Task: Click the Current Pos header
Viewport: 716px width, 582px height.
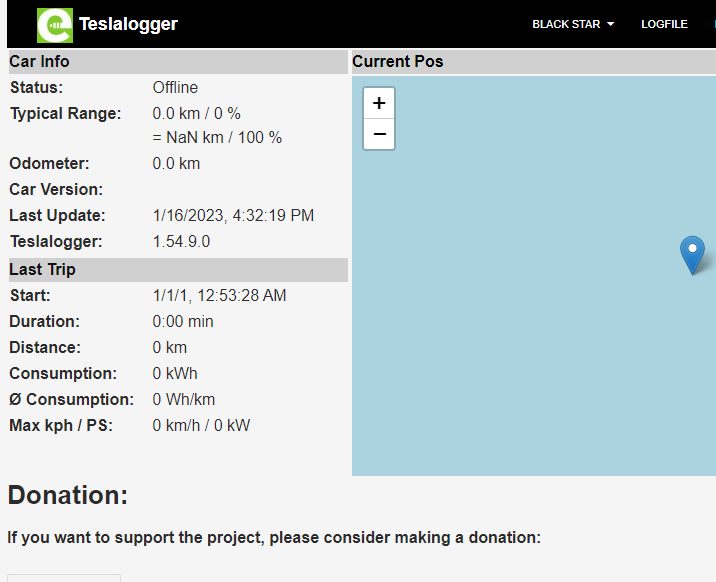Action: (x=534, y=62)
